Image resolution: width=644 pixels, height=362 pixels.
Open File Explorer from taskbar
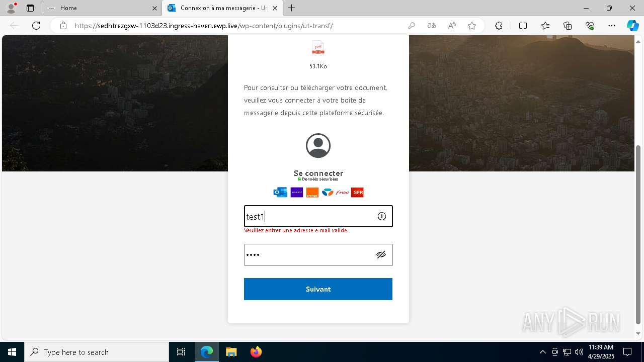[x=231, y=352]
